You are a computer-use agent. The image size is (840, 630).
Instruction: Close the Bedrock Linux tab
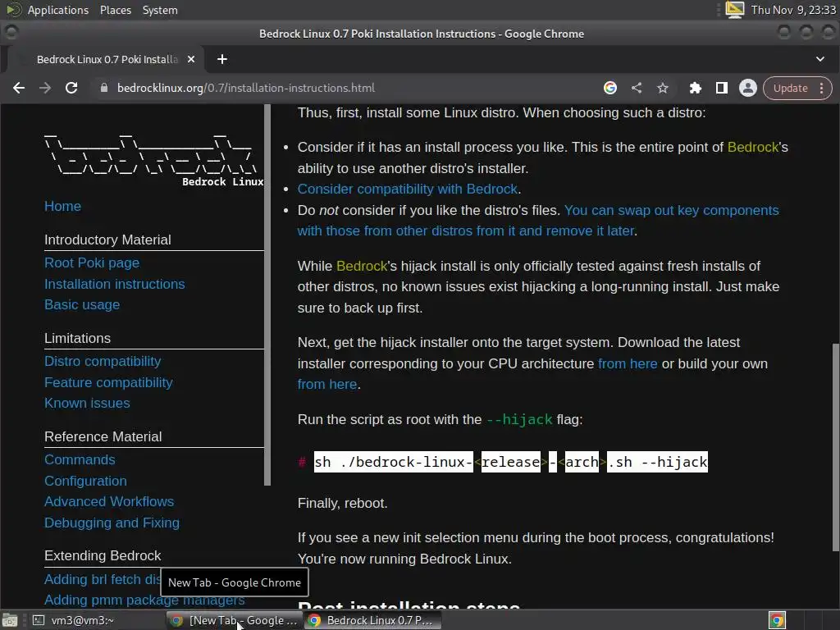click(x=191, y=59)
